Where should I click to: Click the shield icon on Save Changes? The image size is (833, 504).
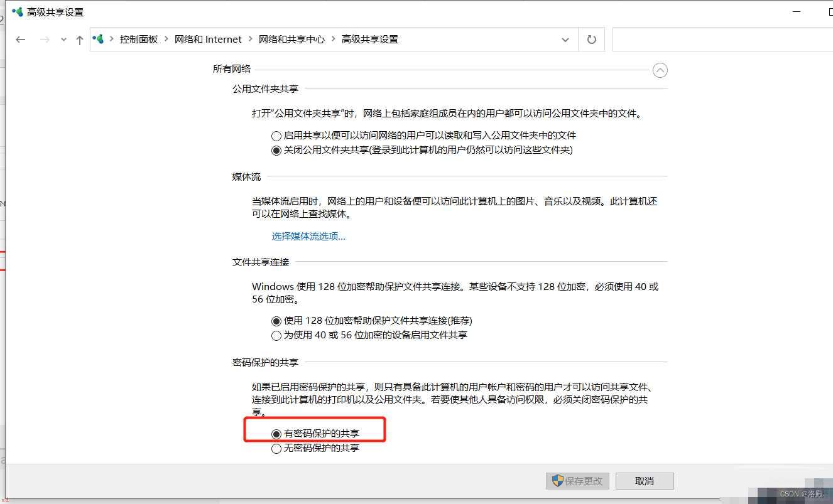(x=557, y=481)
